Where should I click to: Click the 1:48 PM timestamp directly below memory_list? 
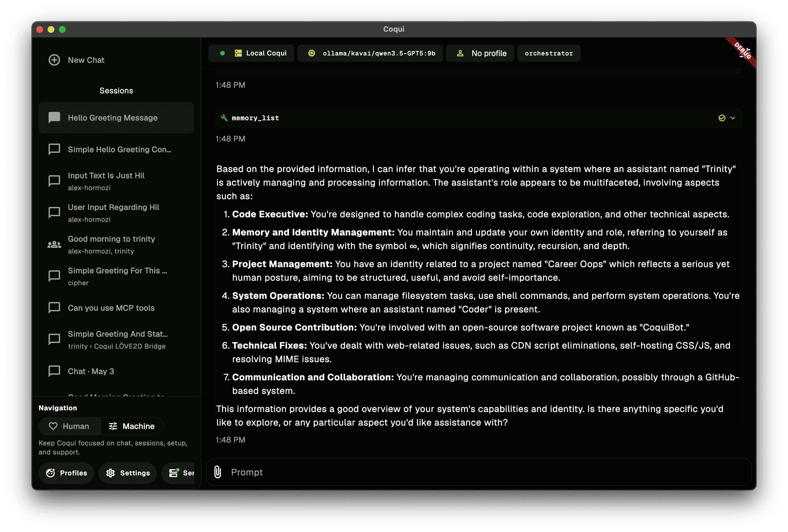[x=230, y=139]
